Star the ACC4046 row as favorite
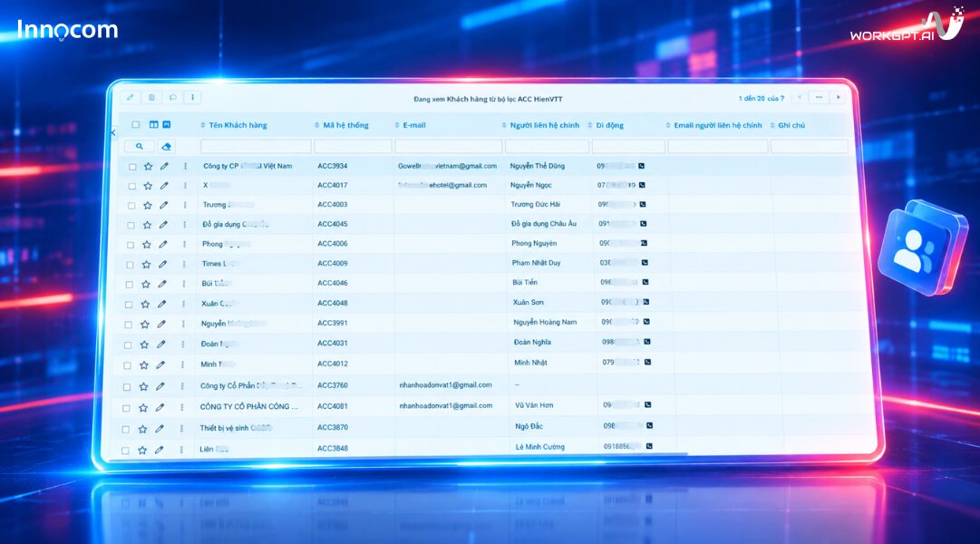Image resolution: width=980 pixels, height=544 pixels. pyautogui.click(x=146, y=284)
